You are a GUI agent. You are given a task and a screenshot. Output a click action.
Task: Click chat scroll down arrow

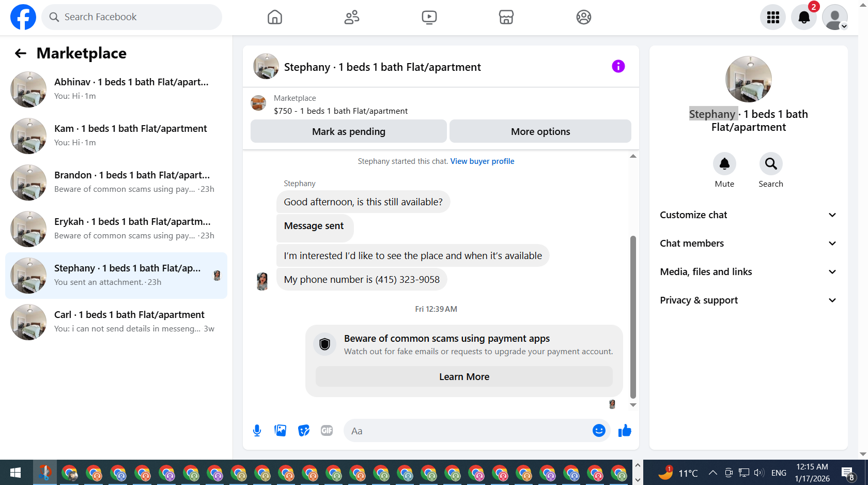point(633,405)
